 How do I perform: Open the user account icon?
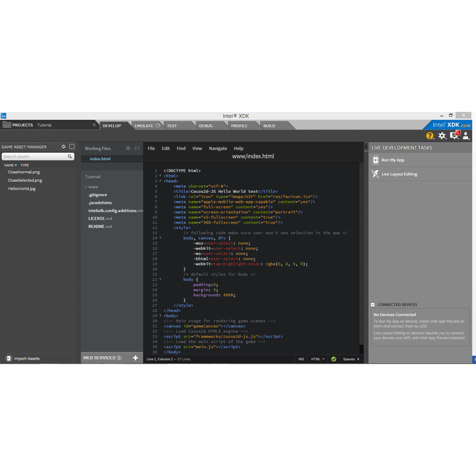[x=466, y=136]
